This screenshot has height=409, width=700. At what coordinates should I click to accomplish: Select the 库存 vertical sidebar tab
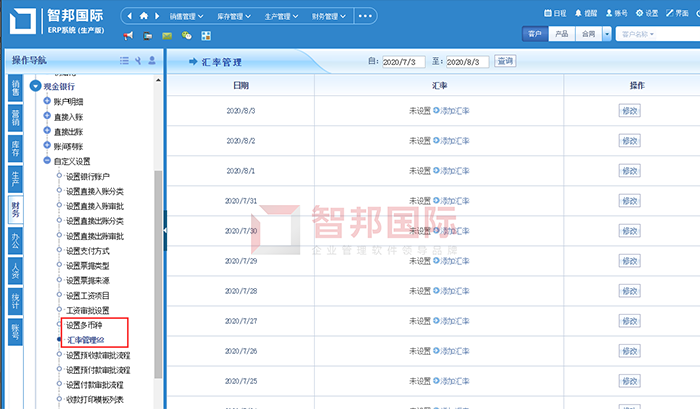click(x=15, y=150)
